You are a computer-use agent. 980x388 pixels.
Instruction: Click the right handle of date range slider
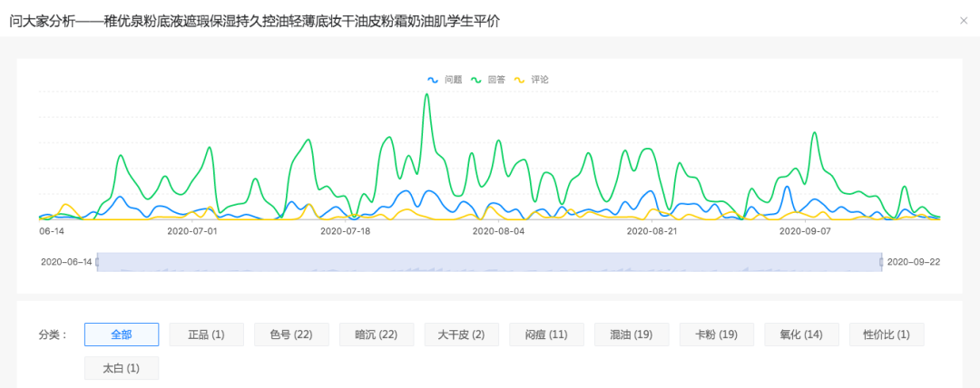tap(881, 262)
